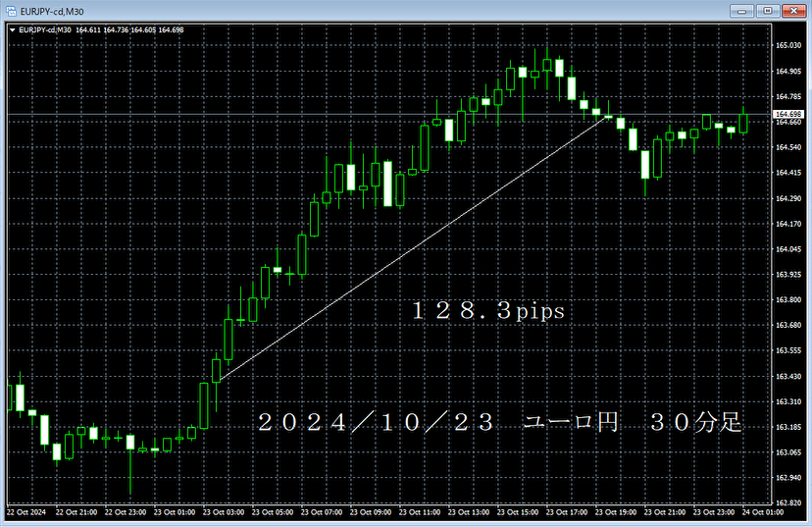Click the '23 Oct 11:00' time axis label
The height and width of the screenshot is (527, 812).
click(x=420, y=512)
